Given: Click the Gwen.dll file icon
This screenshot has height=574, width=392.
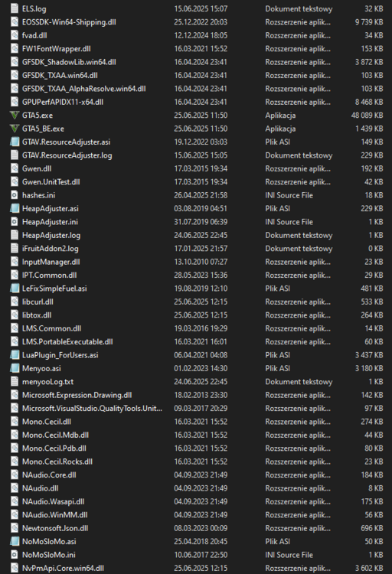Looking at the screenshot, I should pos(15,168).
